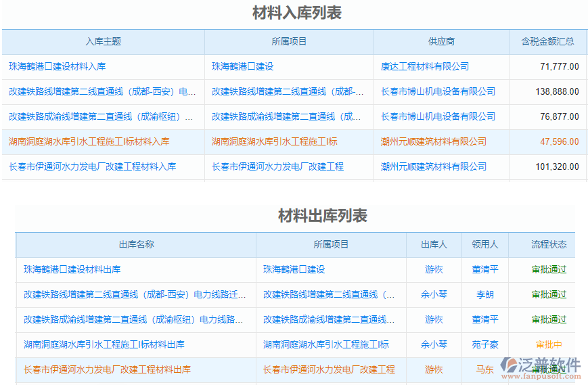The width and height of the screenshot is (588, 387).
Task: Open 改建铁路线增建第二线直通线 (成都-西安) 入库 entry
Action: (102, 92)
